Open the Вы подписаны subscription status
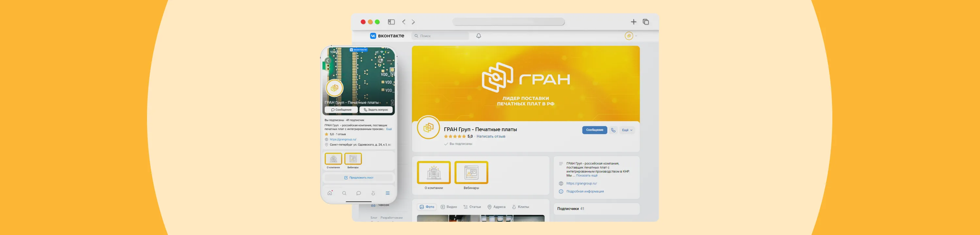The height and width of the screenshot is (235, 980). click(458, 144)
